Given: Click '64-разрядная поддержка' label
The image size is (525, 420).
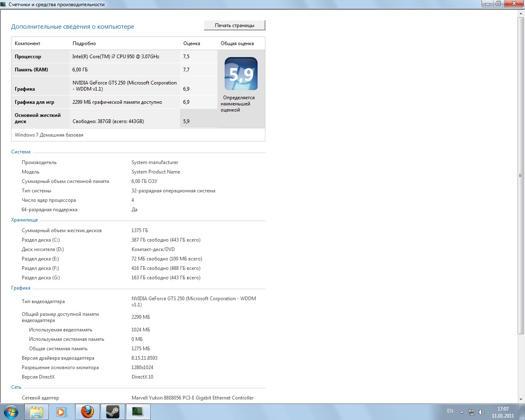Looking at the screenshot, I should [50, 210].
